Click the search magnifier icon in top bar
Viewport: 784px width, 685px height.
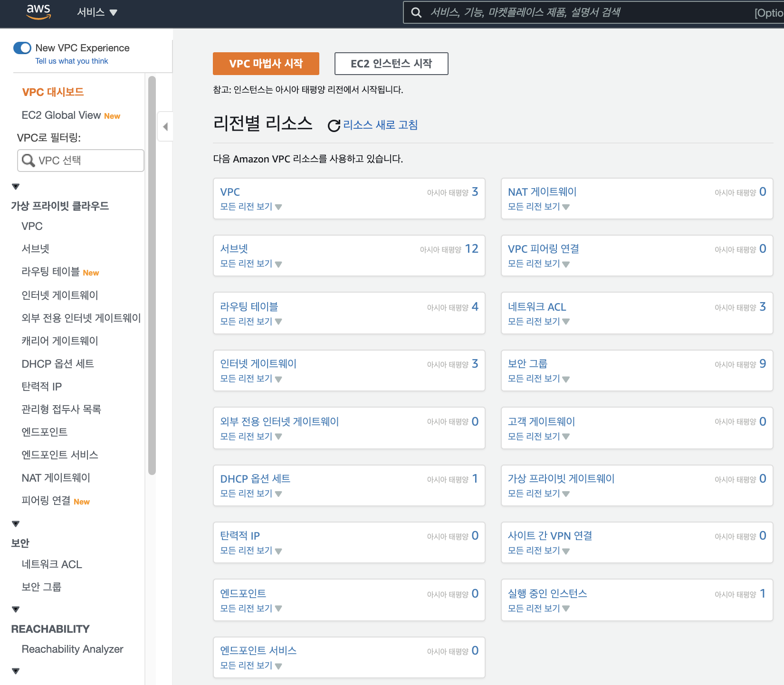tap(416, 13)
